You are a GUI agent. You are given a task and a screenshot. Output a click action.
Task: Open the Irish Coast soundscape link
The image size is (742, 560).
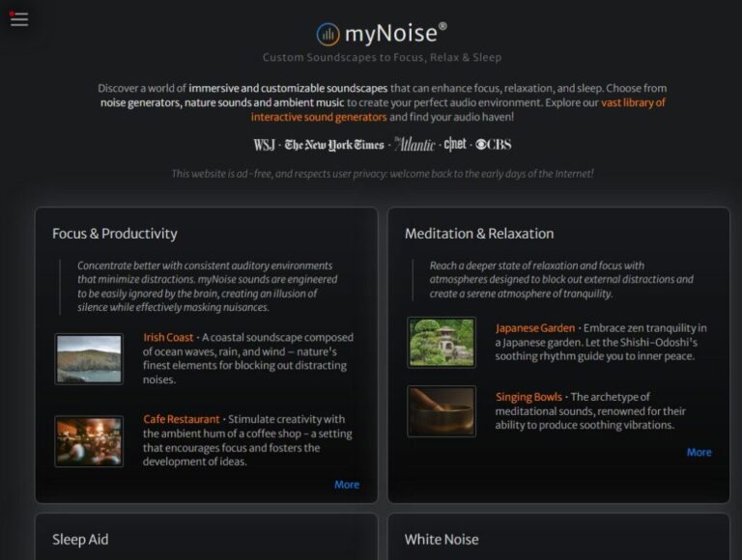point(168,338)
